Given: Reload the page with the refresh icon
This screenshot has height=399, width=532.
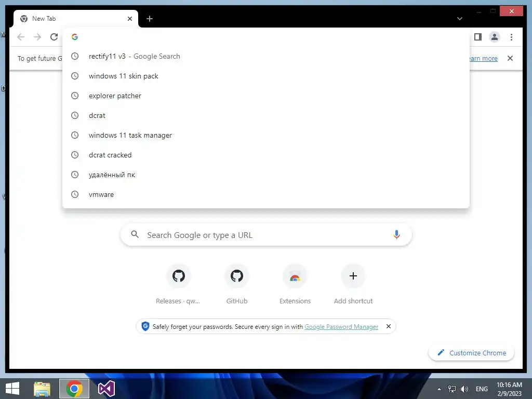Looking at the screenshot, I should coord(54,37).
